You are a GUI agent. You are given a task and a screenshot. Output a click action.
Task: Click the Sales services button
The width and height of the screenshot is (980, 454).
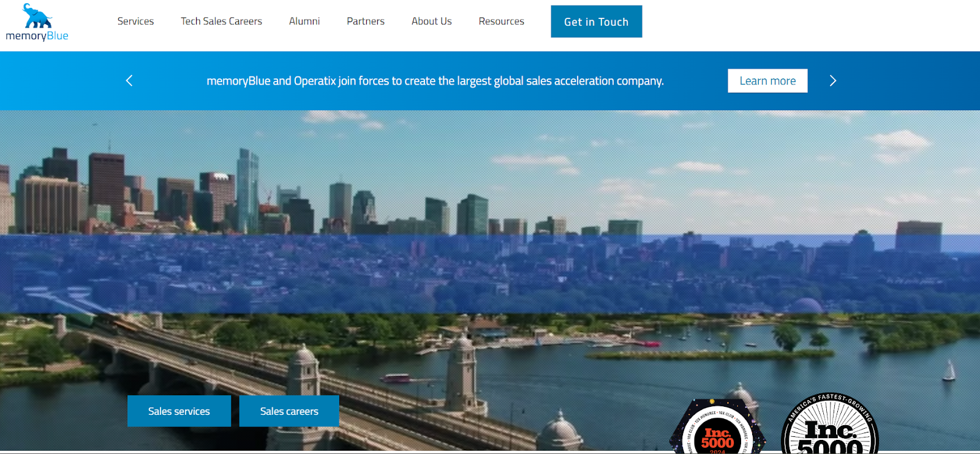(179, 411)
